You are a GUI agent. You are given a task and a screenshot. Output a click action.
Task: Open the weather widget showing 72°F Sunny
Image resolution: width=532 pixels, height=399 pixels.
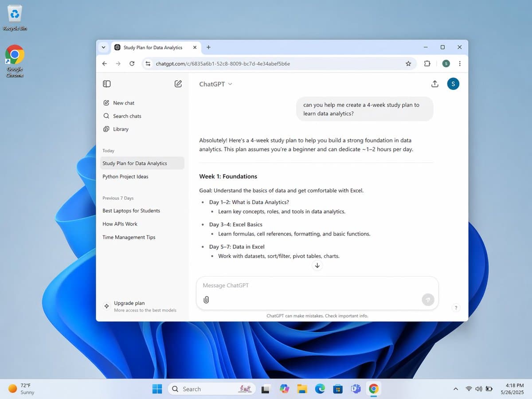[21, 389]
